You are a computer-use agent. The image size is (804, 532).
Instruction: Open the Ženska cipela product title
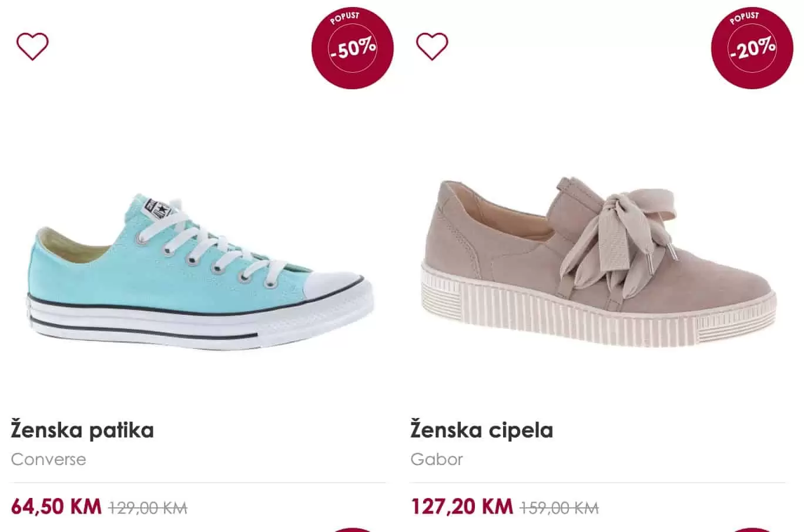click(x=481, y=430)
